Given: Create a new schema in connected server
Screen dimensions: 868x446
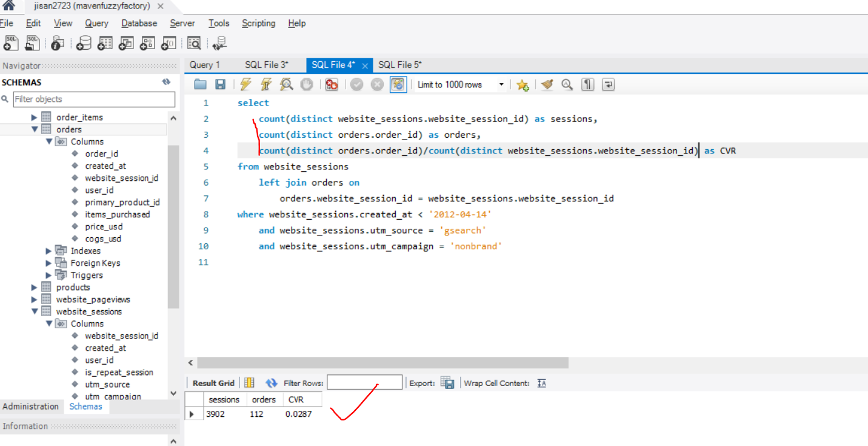Looking at the screenshot, I should tap(84, 43).
